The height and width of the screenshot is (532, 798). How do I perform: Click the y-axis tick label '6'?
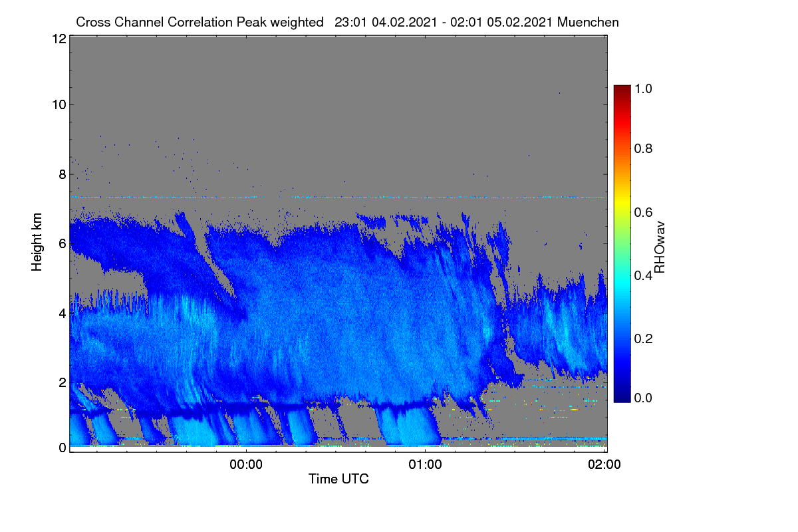(62, 243)
